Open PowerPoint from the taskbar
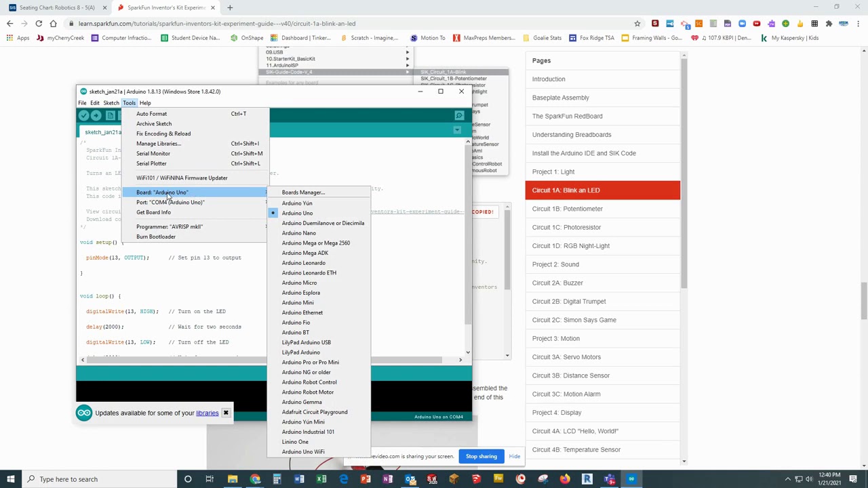This screenshot has width=868, height=488. (366, 479)
